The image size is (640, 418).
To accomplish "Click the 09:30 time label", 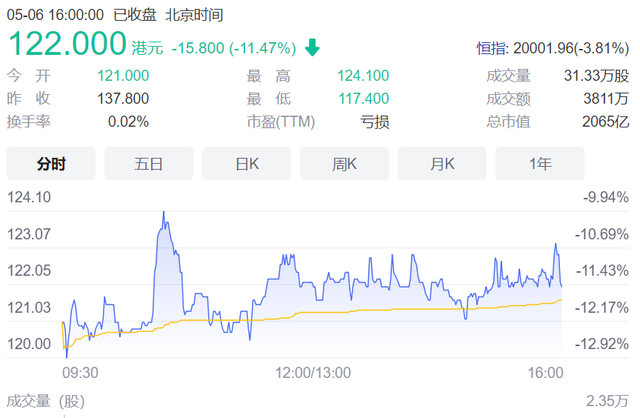I will 80,373.
